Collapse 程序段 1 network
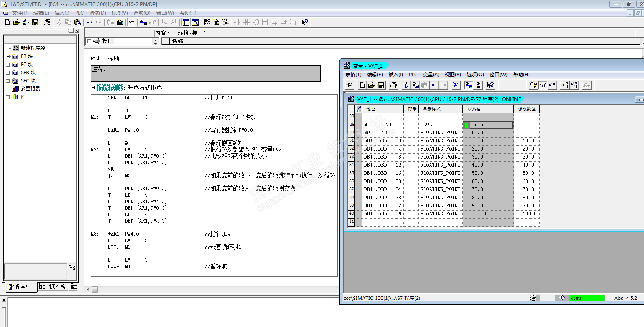 (93, 87)
